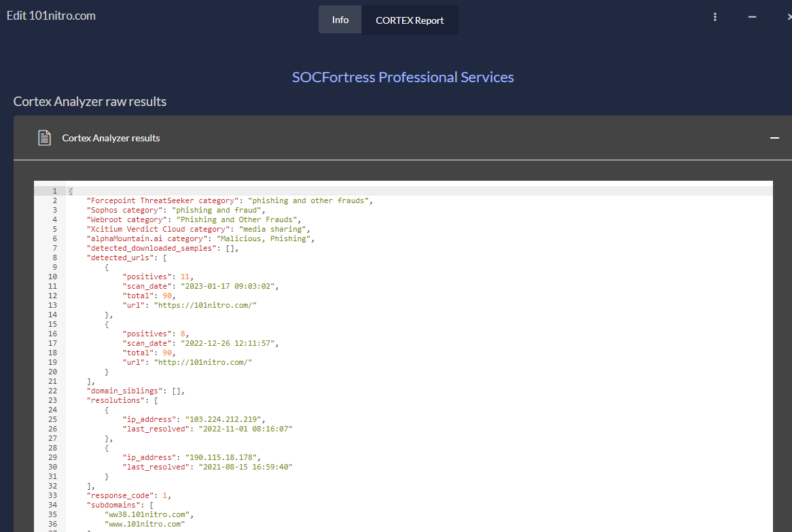The height and width of the screenshot is (532, 792).
Task: Click the Cortex Analyzer results panel title
Action: click(111, 138)
